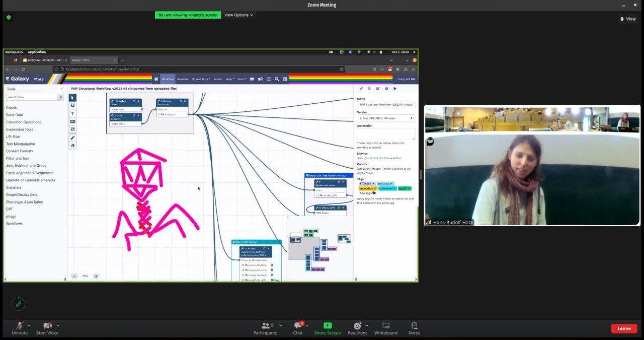Unmute the microphone in Zoom
This screenshot has height=340, width=644.
point(20,328)
